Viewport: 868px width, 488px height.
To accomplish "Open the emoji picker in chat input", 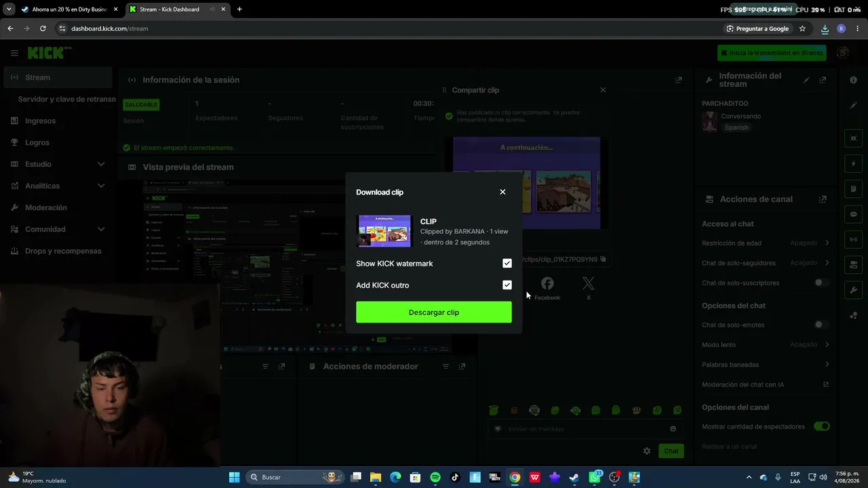I will click(673, 428).
